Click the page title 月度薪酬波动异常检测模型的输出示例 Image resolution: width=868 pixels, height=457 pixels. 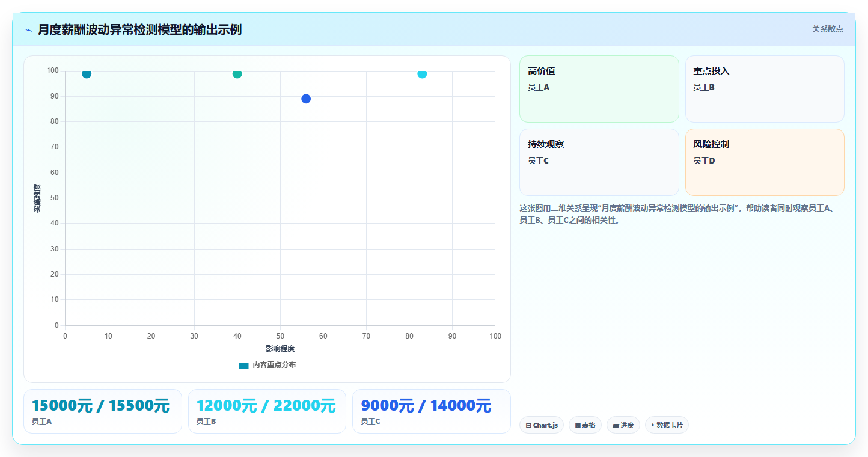pos(139,29)
